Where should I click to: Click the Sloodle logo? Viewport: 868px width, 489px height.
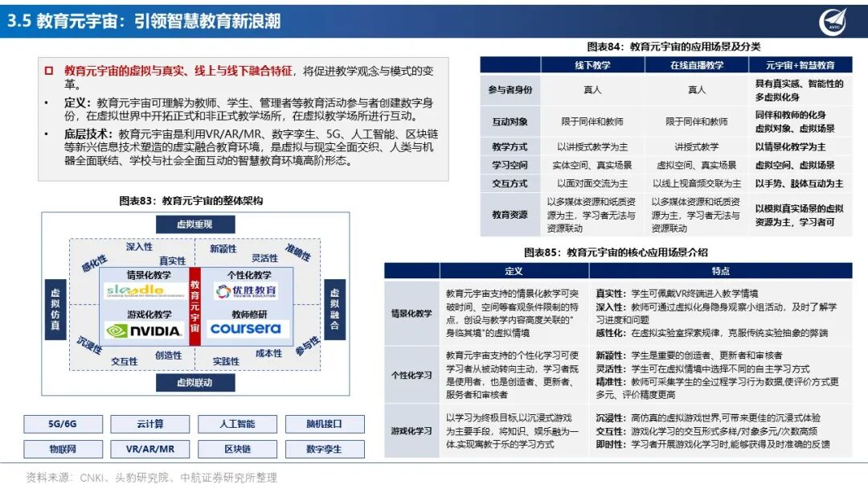pyautogui.click(x=145, y=290)
